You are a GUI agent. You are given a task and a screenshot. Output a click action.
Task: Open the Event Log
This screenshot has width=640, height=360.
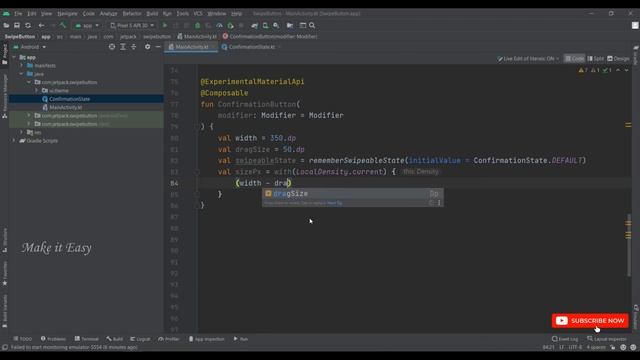[565, 339]
